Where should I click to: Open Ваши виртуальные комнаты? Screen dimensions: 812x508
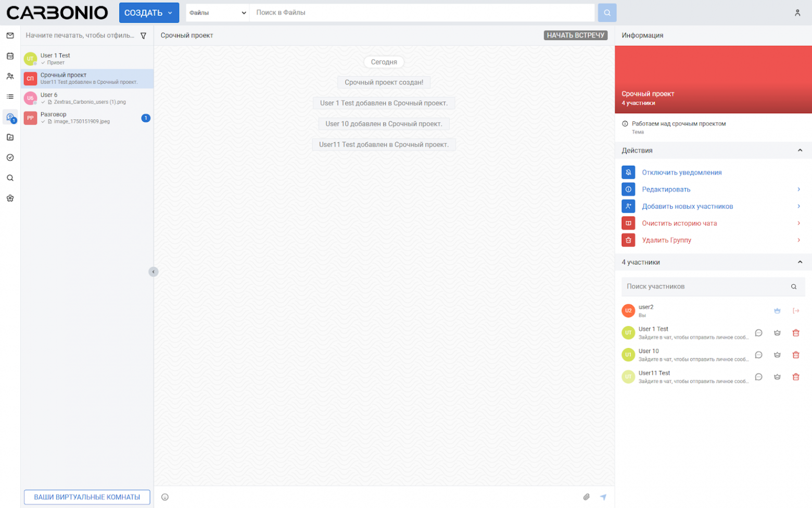click(x=87, y=497)
